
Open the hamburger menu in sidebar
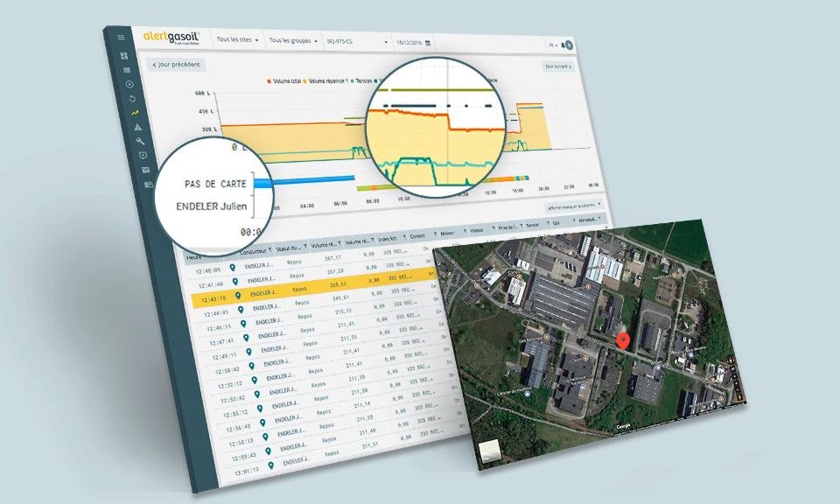[x=121, y=38]
